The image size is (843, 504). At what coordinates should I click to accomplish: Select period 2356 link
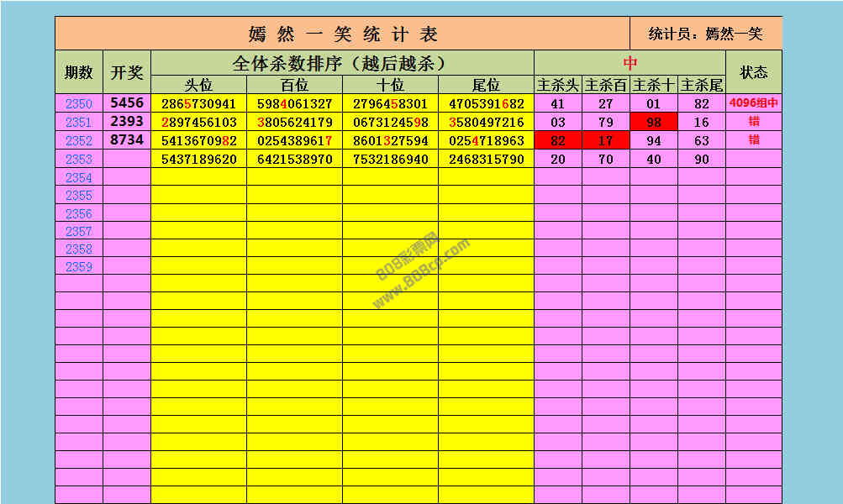pos(78,213)
